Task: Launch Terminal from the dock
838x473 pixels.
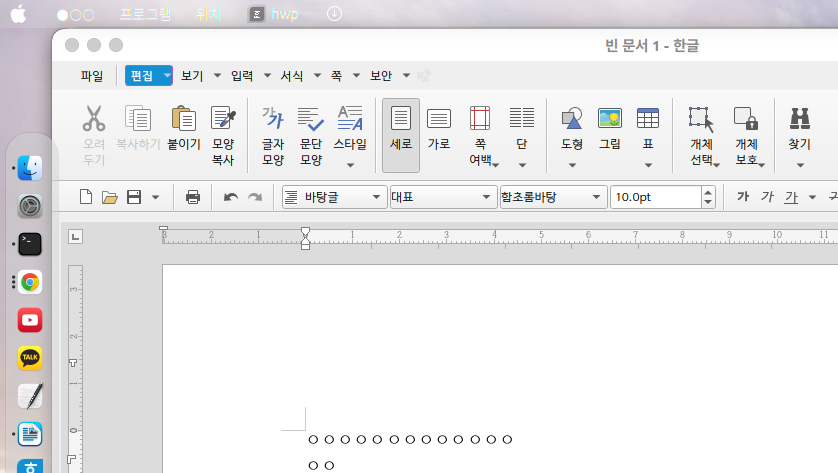Action: [x=30, y=244]
